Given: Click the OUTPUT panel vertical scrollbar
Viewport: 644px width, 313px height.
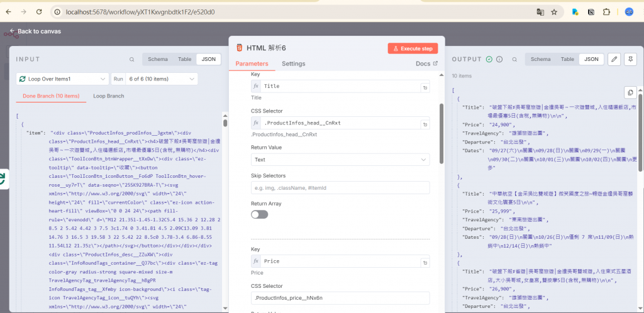Looking at the screenshot, I should [640, 132].
